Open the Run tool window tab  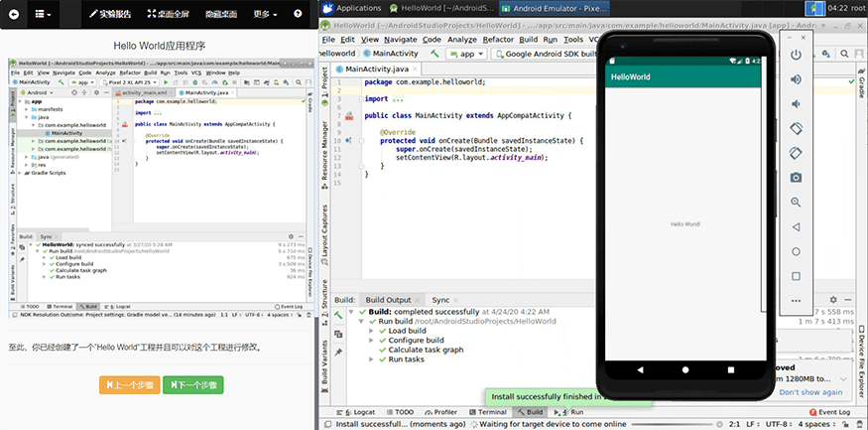point(569,412)
